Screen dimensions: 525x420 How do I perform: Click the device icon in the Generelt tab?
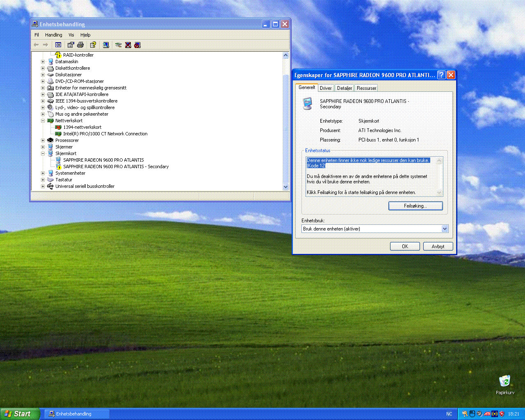point(307,103)
